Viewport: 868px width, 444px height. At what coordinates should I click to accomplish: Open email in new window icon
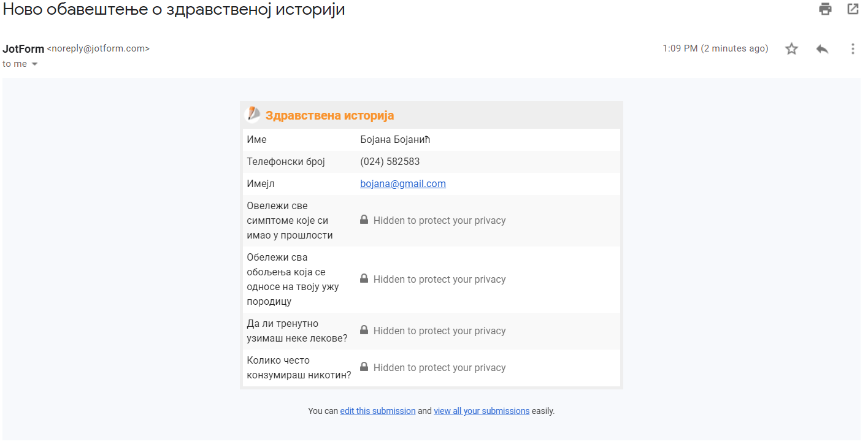(x=853, y=9)
